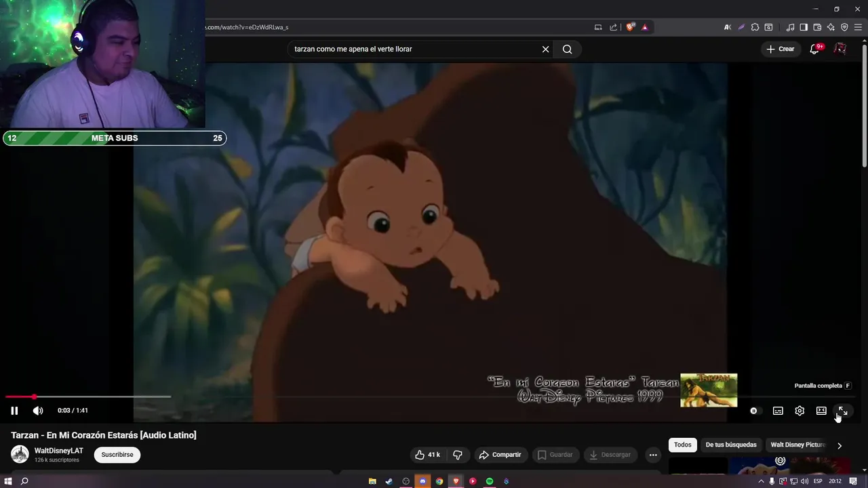
Task: Click the picture-in-picture icon in address bar
Action: click(598, 27)
